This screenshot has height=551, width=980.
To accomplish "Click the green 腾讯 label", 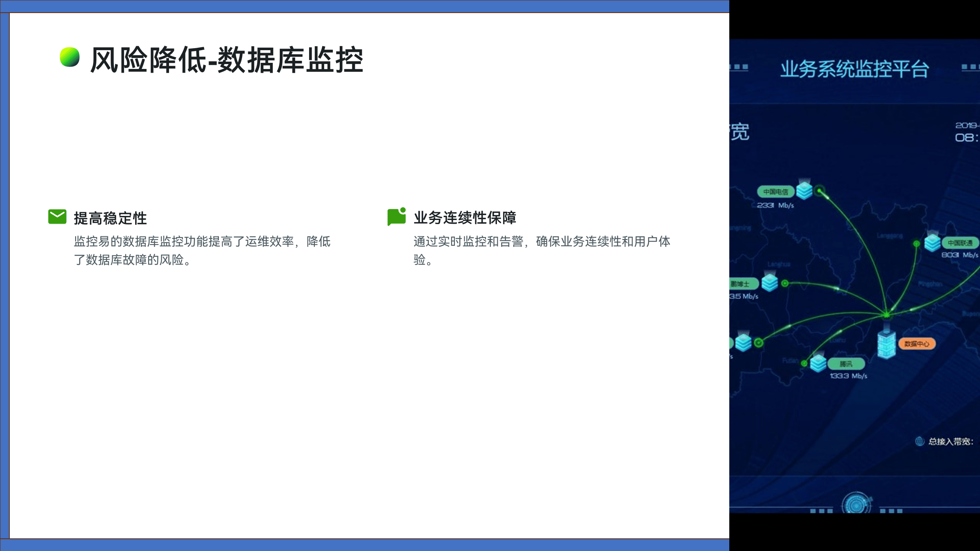I will [846, 364].
